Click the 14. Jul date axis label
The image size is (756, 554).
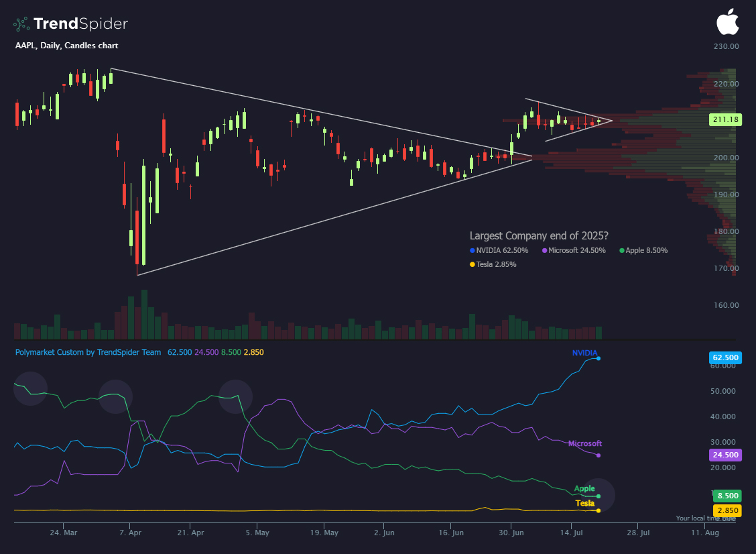coord(571,533)
